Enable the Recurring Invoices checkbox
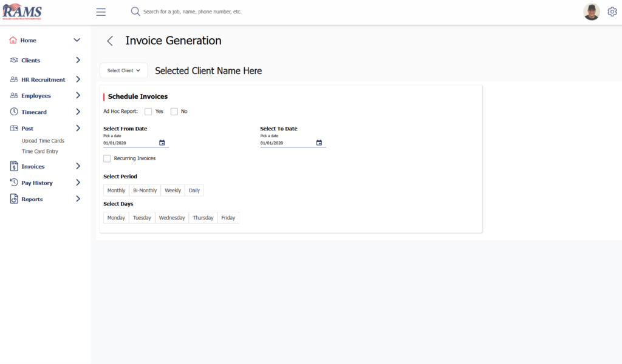 click(107, 158)
